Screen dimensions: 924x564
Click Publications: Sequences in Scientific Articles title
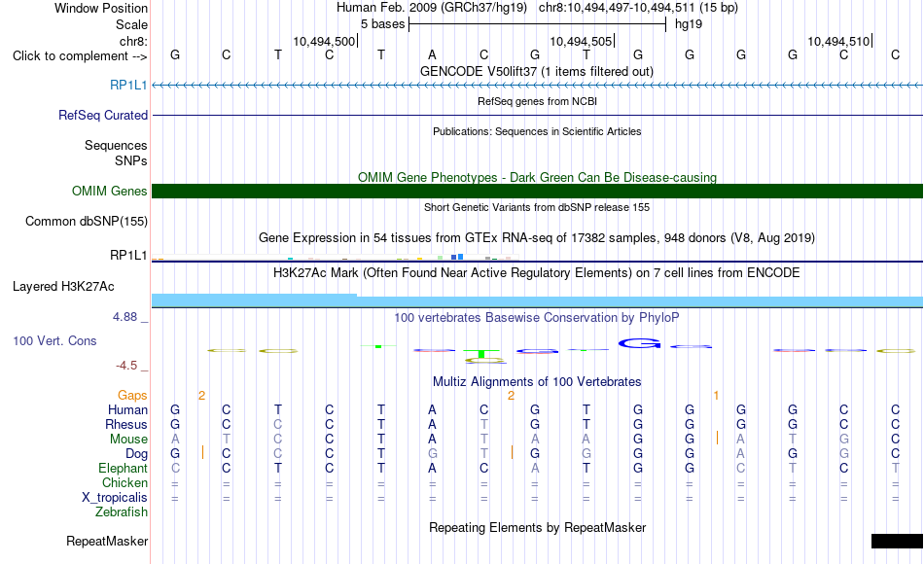(x=537, y=131)
